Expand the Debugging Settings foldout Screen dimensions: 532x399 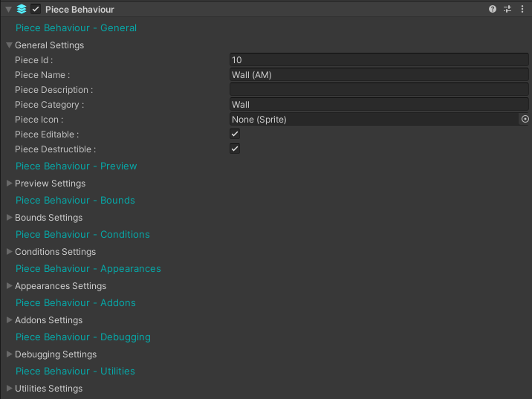click(x=9, y=354)
